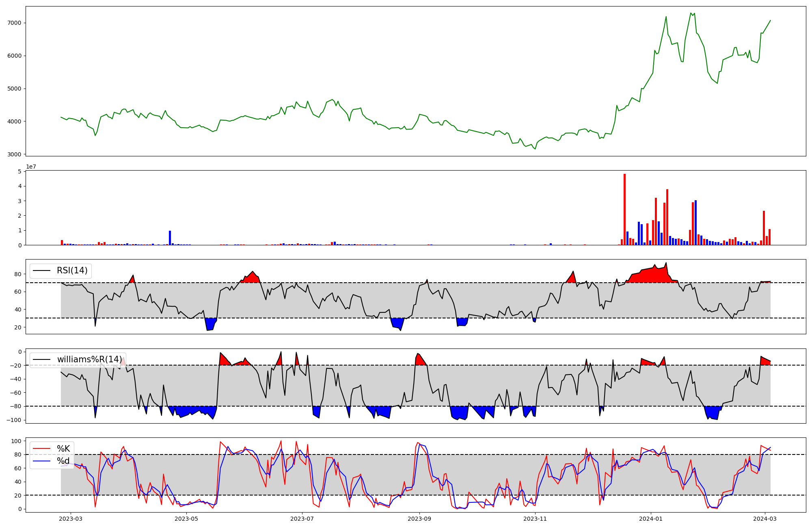Click the 3000 price axis tick label

tap(15, 154)
